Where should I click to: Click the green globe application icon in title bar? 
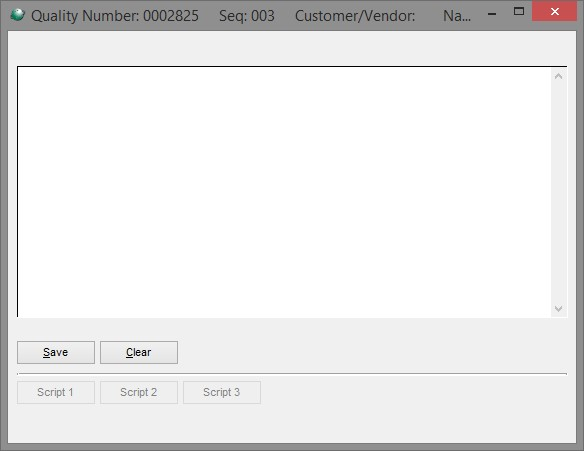click(18, 15)
